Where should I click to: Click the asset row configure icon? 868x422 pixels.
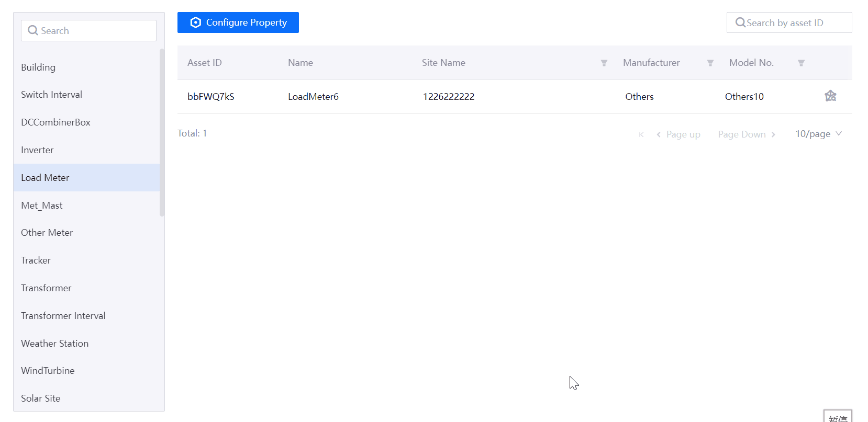point(830,96)
